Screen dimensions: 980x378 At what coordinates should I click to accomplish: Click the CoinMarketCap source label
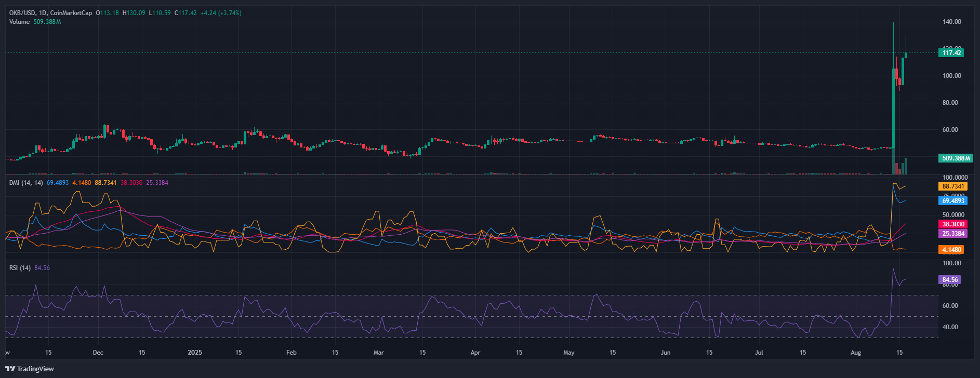coord(71,13)
